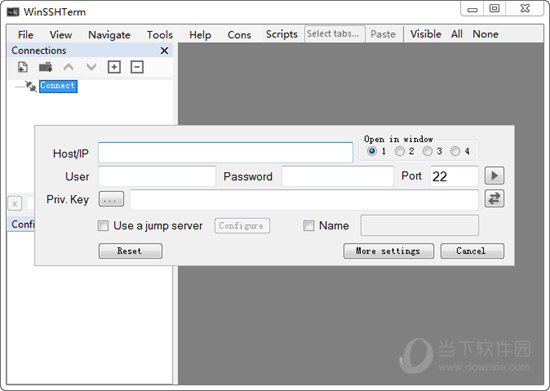Click the Port field showing 22
This screenshot has height=391, width=550.
click(x=454, y=176)
